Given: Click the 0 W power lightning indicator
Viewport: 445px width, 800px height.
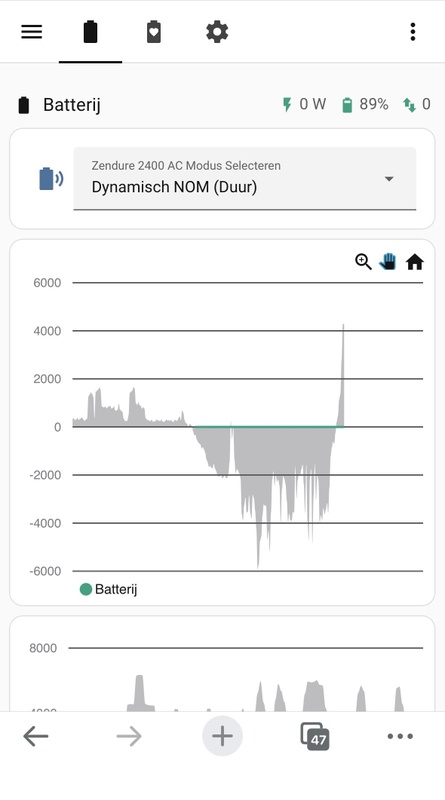Looking at the screenshot, I should 304,105.
